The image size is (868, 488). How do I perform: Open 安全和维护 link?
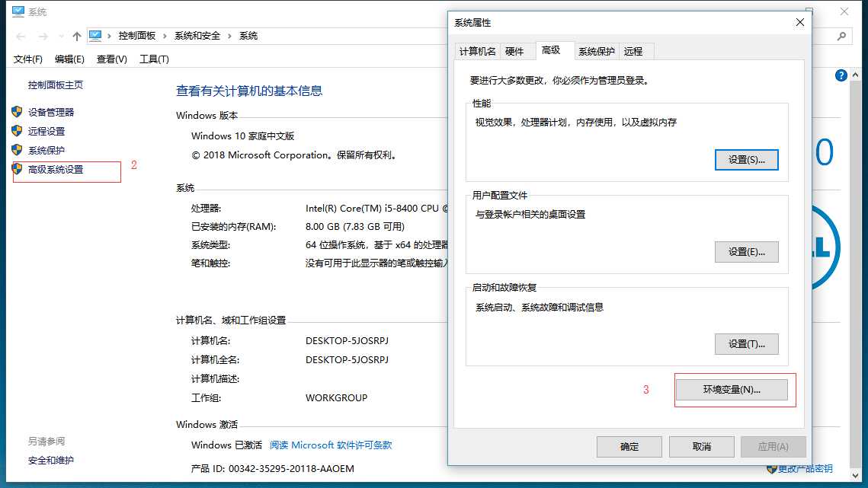[51, 461]
